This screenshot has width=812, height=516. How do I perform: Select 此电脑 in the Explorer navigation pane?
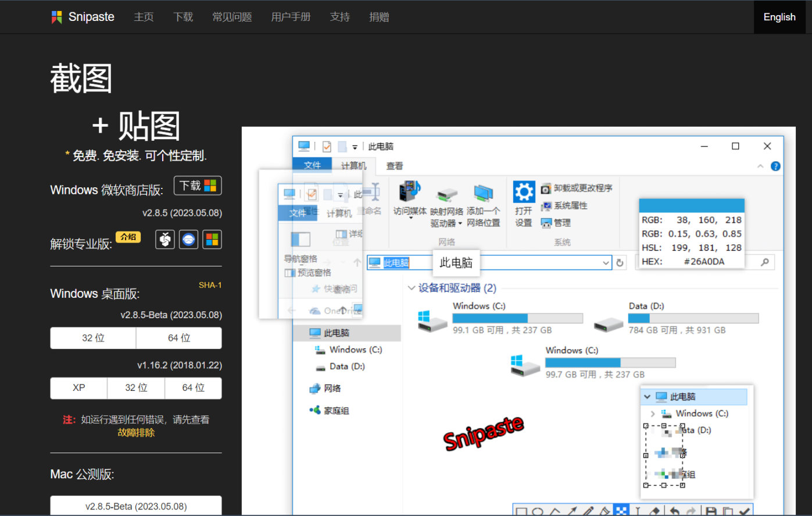click(x=347, y=333)
